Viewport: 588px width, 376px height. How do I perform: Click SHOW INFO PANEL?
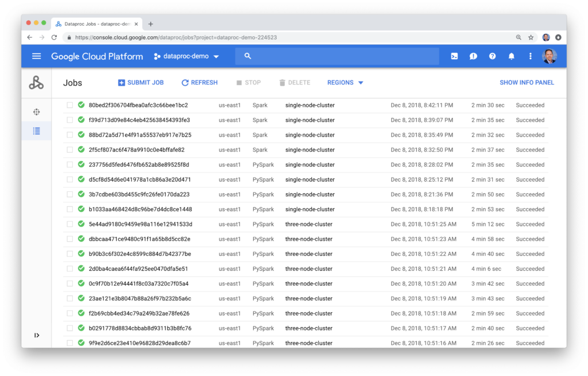[527, 83]
